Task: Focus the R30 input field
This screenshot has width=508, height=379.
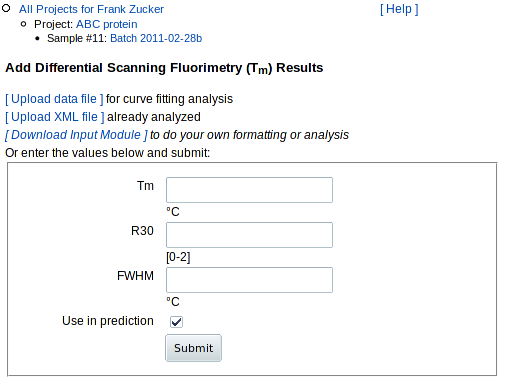Action: (x=249, y=235)
